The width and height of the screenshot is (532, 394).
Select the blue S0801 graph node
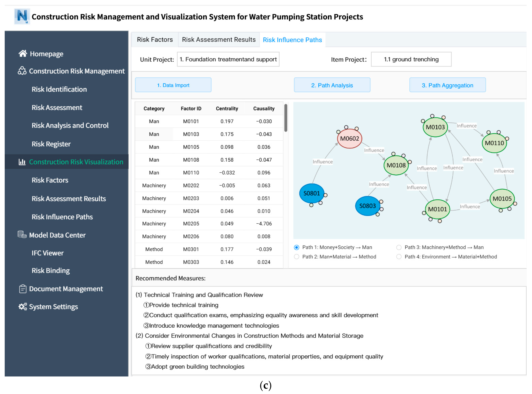click(311, 193)
